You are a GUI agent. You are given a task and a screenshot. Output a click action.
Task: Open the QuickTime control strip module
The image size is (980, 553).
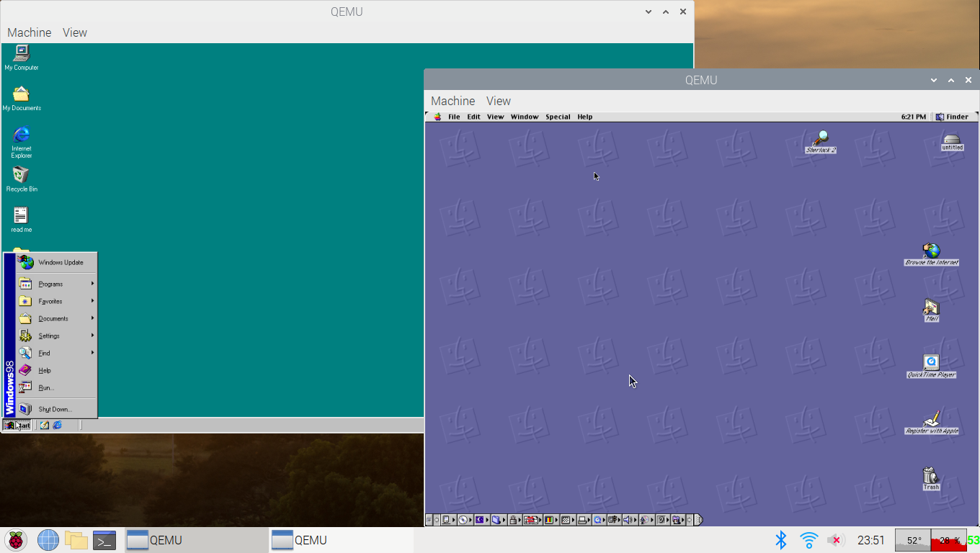click(599, 520)
